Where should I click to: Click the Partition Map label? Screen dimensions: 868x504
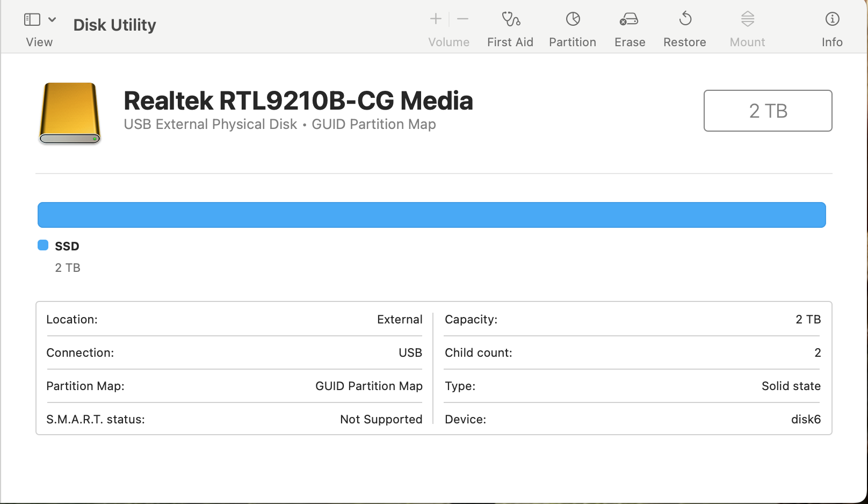(x=85, y=386)
